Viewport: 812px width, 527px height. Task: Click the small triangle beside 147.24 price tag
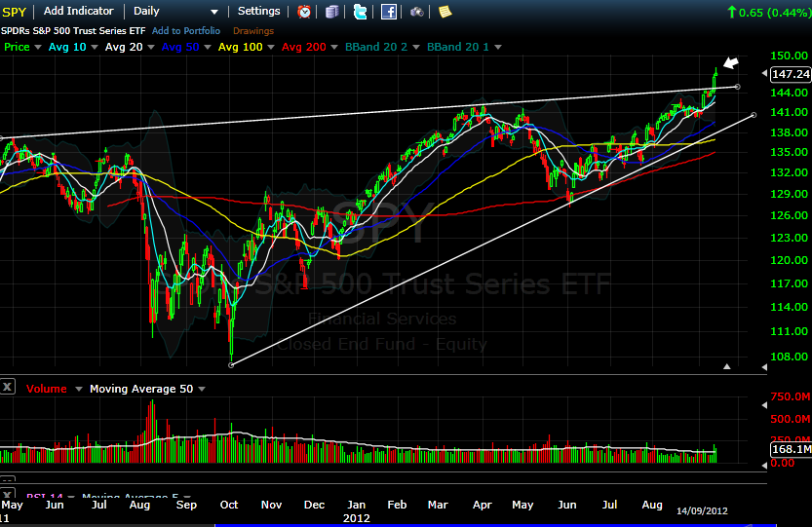point(764,73)
